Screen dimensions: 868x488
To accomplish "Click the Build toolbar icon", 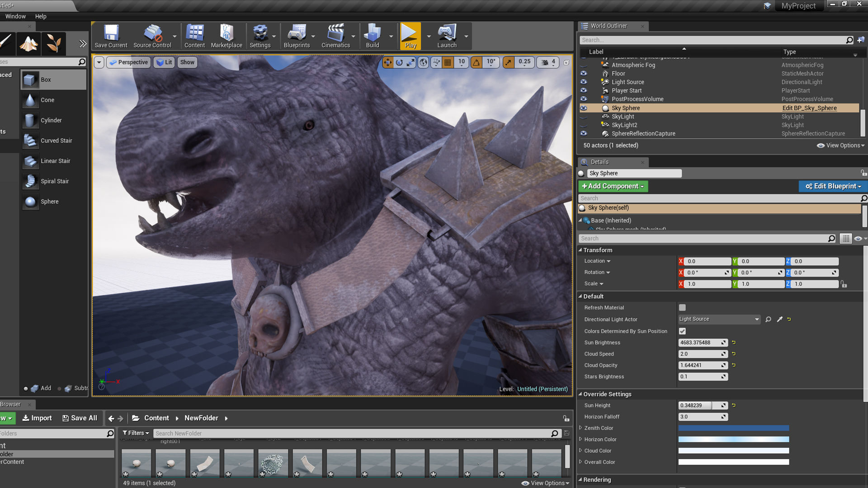I will click(373, 36).
